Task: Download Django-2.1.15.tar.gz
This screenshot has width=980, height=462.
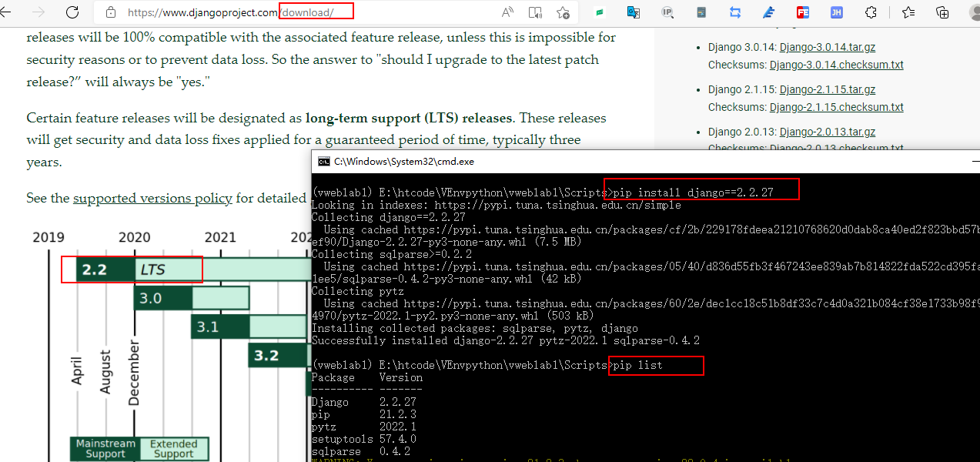Action: (828, 89)
